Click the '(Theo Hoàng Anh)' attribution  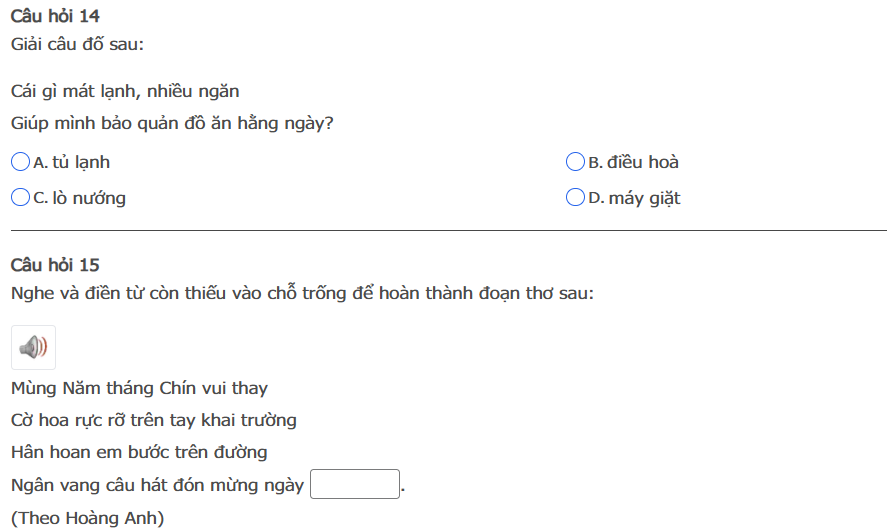pyautogui.click(x=87, y=517)
